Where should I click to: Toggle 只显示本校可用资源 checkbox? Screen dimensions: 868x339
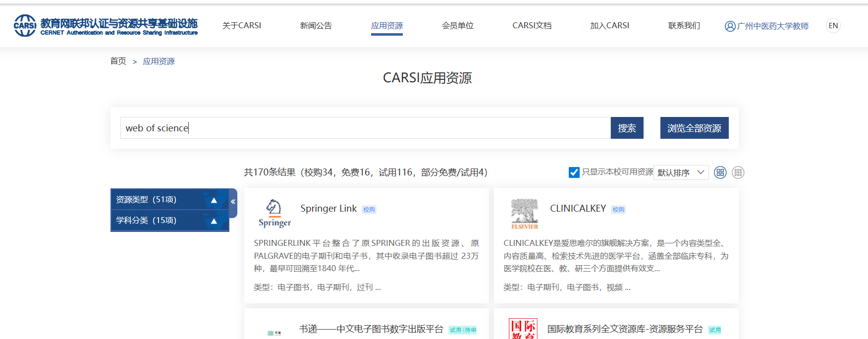[574, 172]
